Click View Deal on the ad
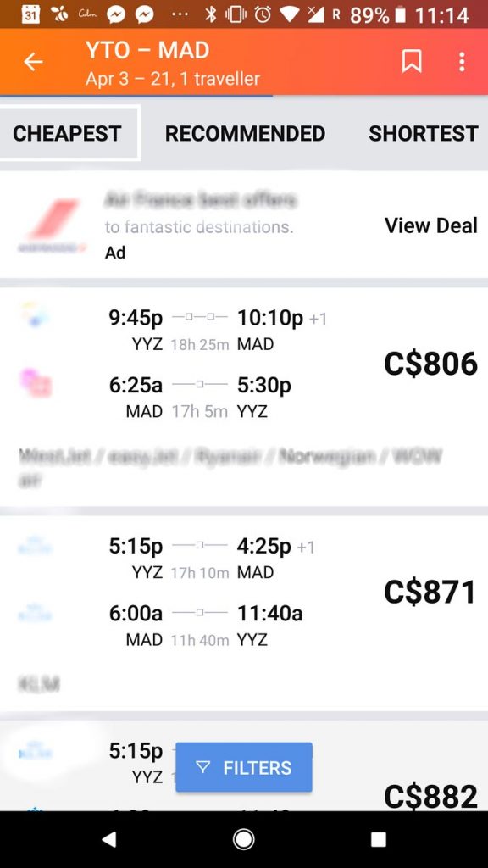Viewport: 488px width, 868px height. point(431,225)
